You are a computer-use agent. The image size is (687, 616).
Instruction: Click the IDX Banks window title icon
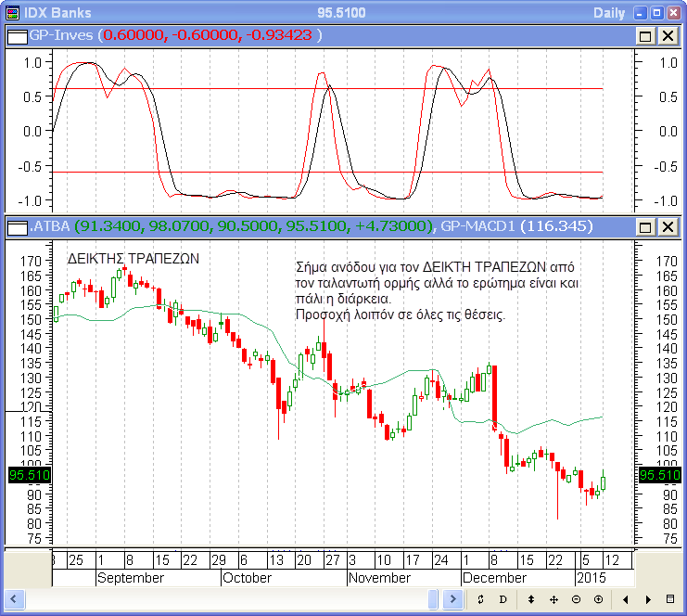coord(13,13)
